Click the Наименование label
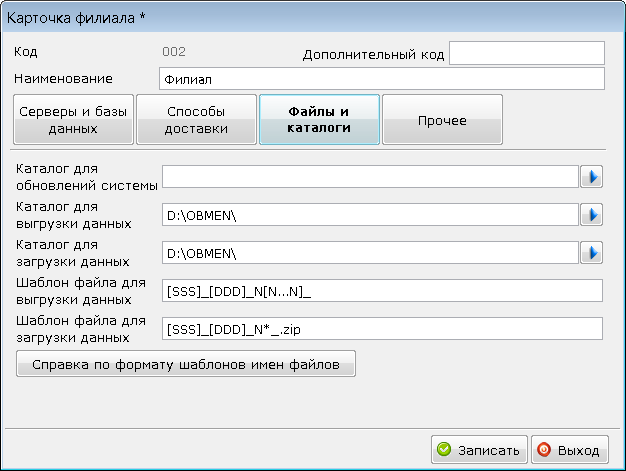 [x=63, y=79]
